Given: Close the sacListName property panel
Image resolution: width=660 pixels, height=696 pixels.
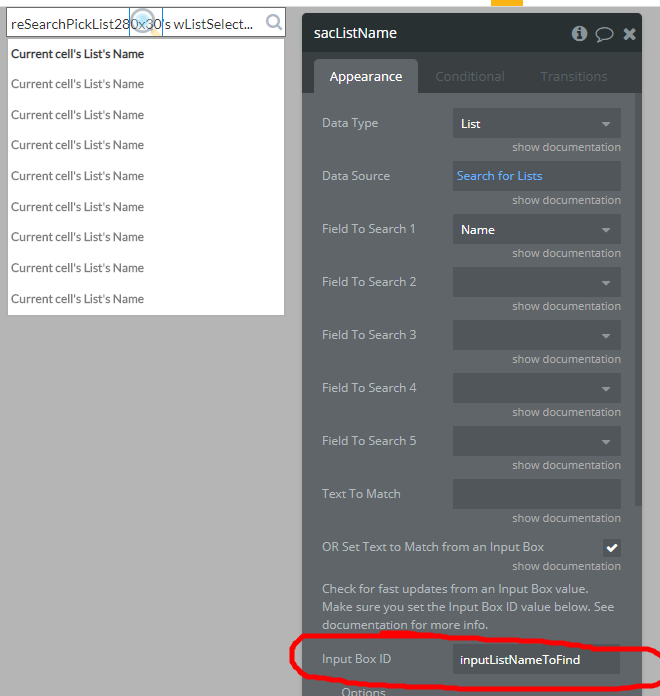Looking at the screenshot, I should (629, 34).
